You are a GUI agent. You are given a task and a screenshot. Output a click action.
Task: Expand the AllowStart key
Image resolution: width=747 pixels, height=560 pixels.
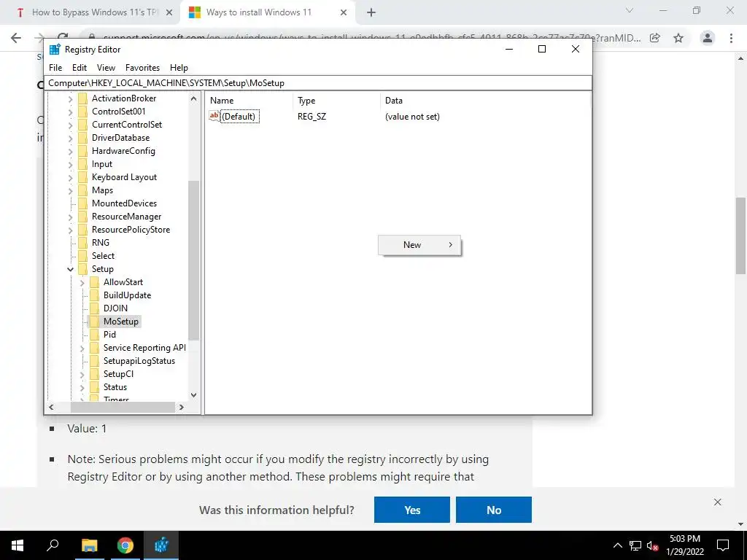tap(82, 282)
